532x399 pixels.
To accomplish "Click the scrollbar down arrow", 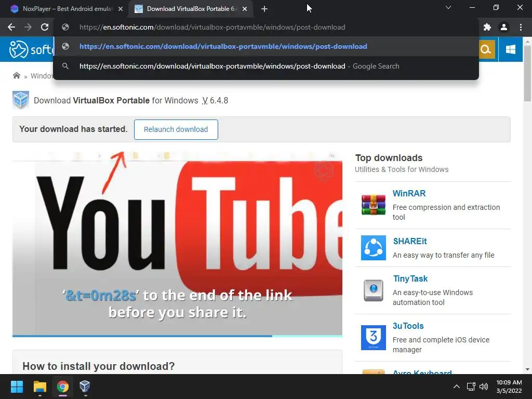I will 527,369.
